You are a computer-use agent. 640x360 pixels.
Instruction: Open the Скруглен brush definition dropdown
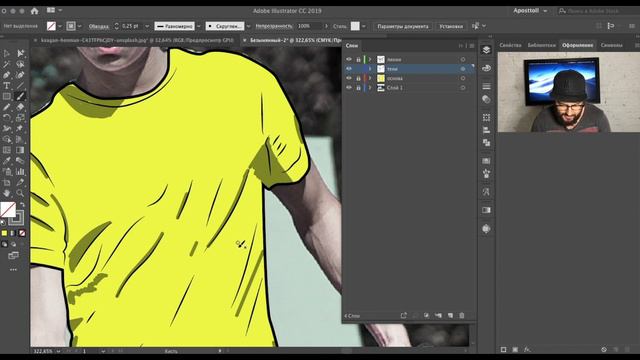[x=248, y=26]
